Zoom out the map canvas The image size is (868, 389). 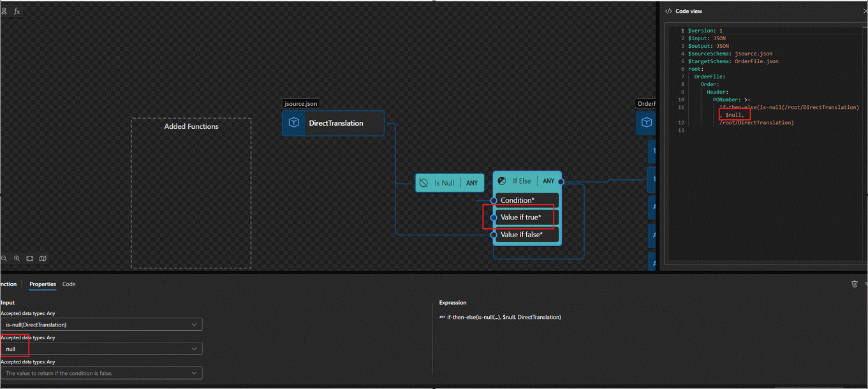point(4,258)
